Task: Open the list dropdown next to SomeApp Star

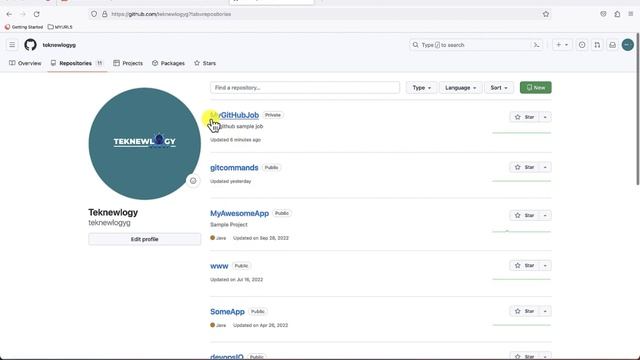Action: (x=545, y=311)
